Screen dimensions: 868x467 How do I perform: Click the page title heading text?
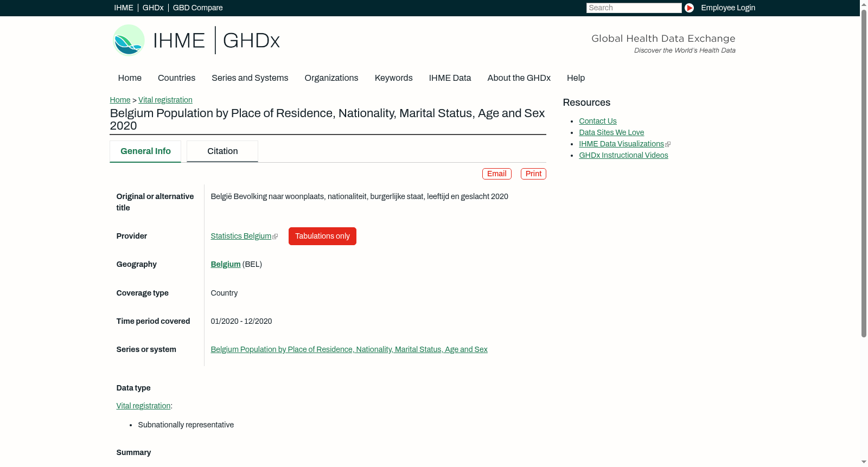tap(328, 119)
